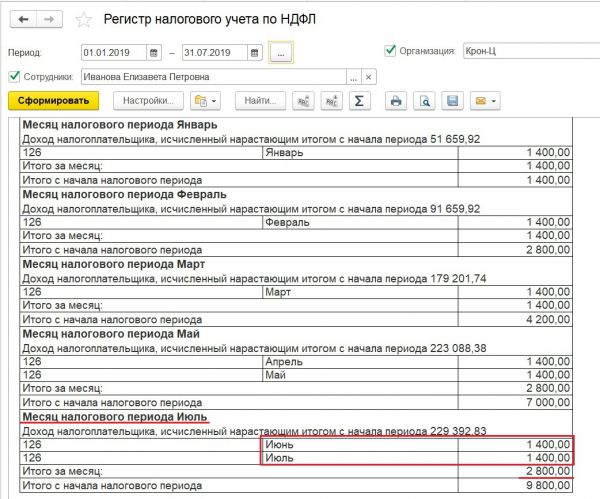Toggle the Сотрудники checkbox

point(14,76)
